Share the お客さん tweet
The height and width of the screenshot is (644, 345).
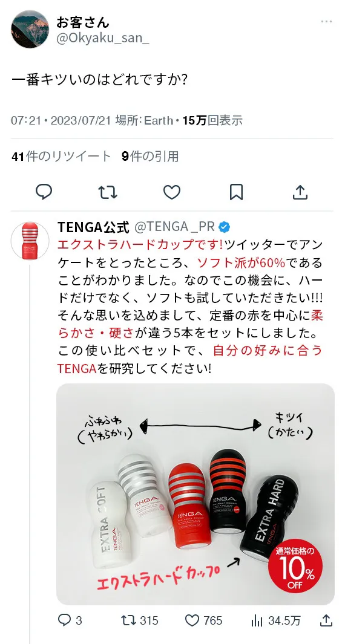click(300, 192)
